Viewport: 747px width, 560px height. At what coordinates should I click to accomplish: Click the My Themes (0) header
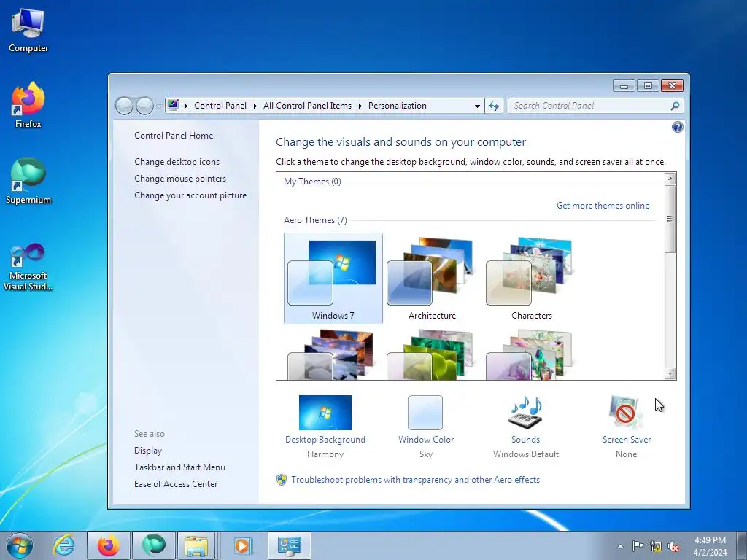click(x=312, y=182)
